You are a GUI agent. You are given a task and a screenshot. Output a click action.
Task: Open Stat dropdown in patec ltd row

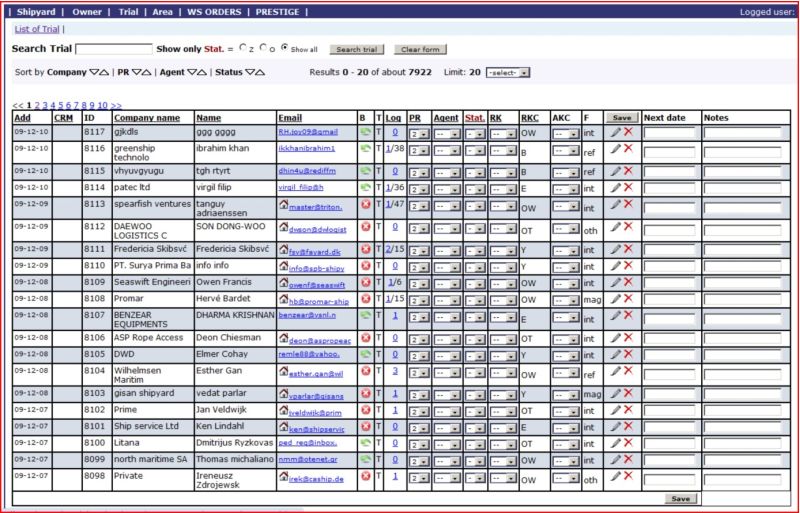point(475,189)
